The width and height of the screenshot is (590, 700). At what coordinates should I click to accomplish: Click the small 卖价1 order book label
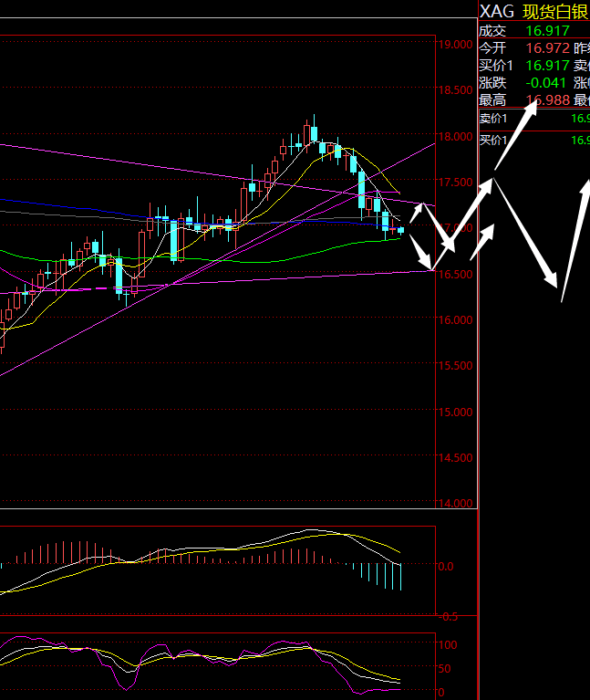click(x=493, y=119)
